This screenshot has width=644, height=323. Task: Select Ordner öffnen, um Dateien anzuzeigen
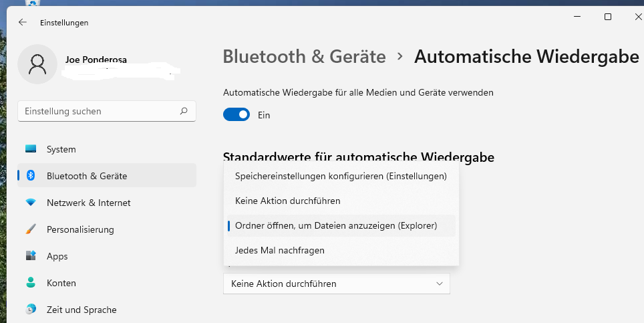[336, 226]
